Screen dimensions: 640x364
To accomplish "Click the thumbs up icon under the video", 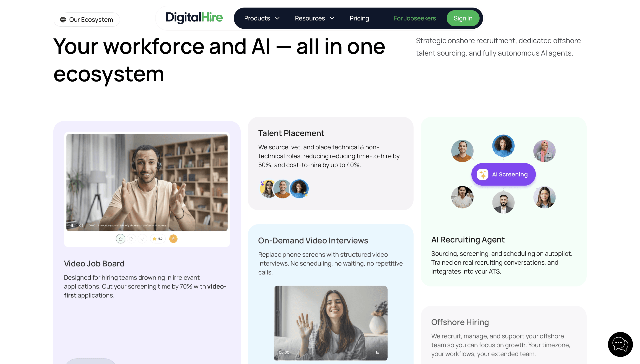I will click(120, 239).
